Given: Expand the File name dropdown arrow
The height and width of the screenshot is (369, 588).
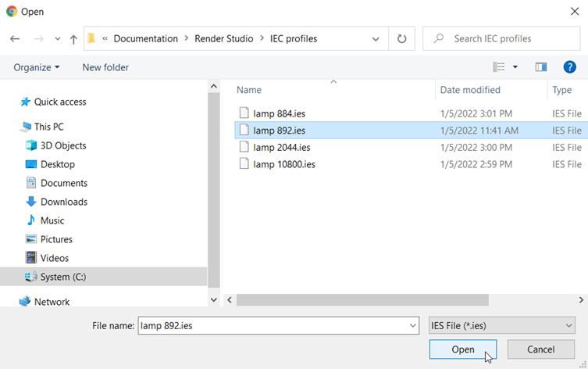Looking at the screenshot, I should tap(413, 325).
